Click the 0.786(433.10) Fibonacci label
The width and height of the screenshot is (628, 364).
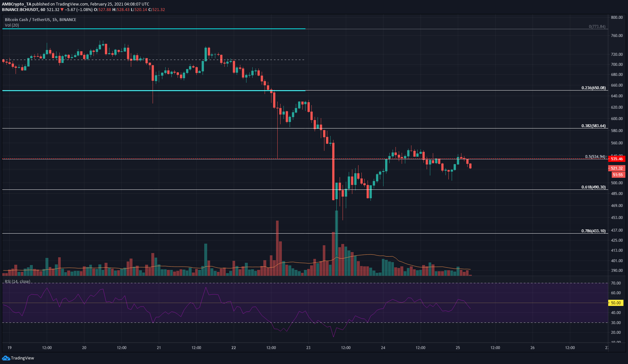point(594,231)
